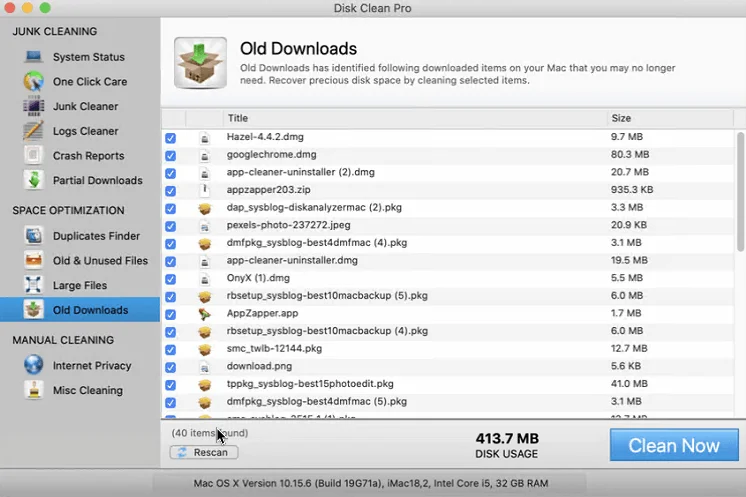Click the package icon beside smc_twlb-12144.pkg
746x497 pixels.
(205, 349)
